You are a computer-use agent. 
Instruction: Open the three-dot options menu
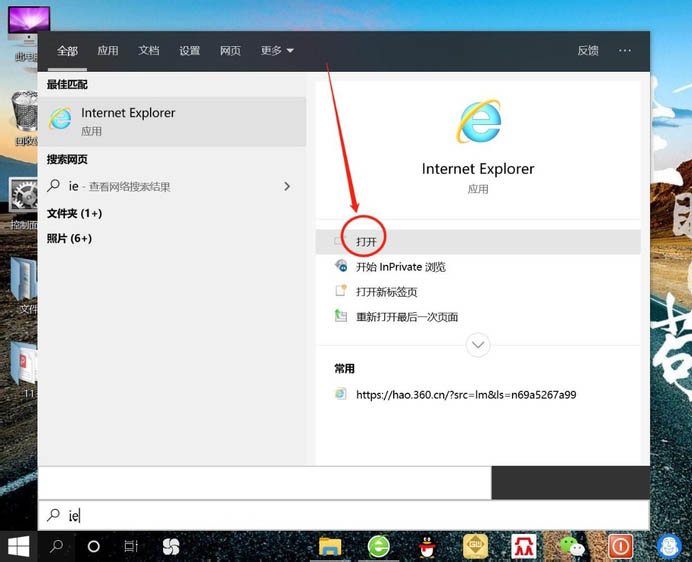click(624, 51)
